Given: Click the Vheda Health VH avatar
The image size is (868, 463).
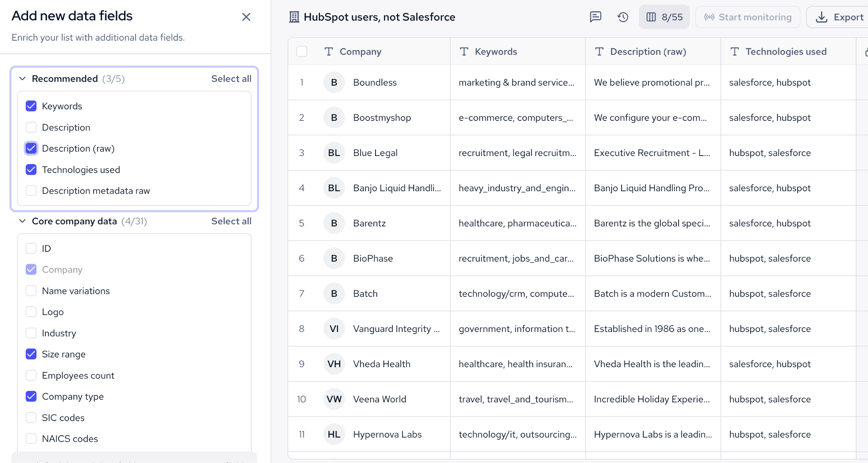Looking at the screenshot, I should 334,364.
